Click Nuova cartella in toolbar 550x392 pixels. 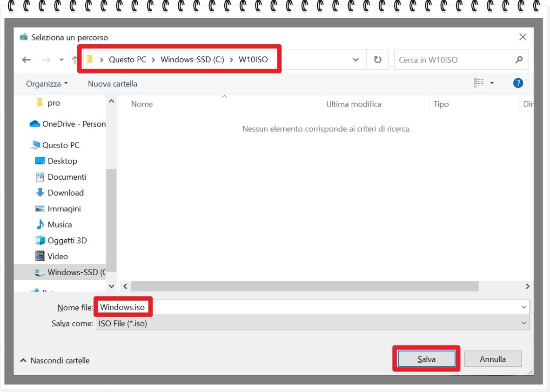[x=112, y=84]
